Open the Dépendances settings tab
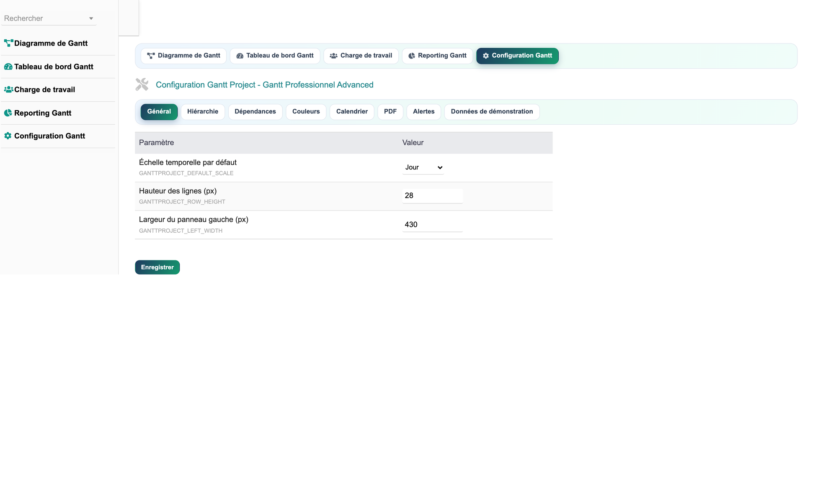The height and width of the screenshot is (504, 815). coord(255,112)
